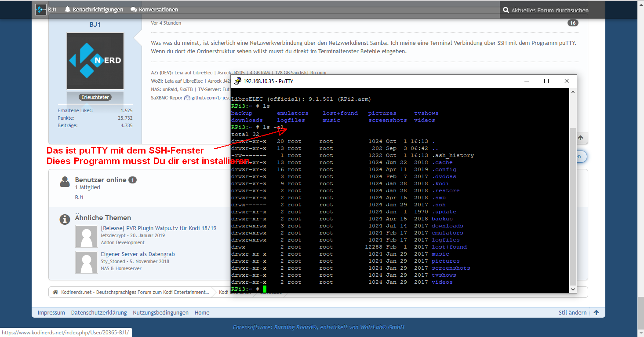Click the PuTTY window title icon

237,81
